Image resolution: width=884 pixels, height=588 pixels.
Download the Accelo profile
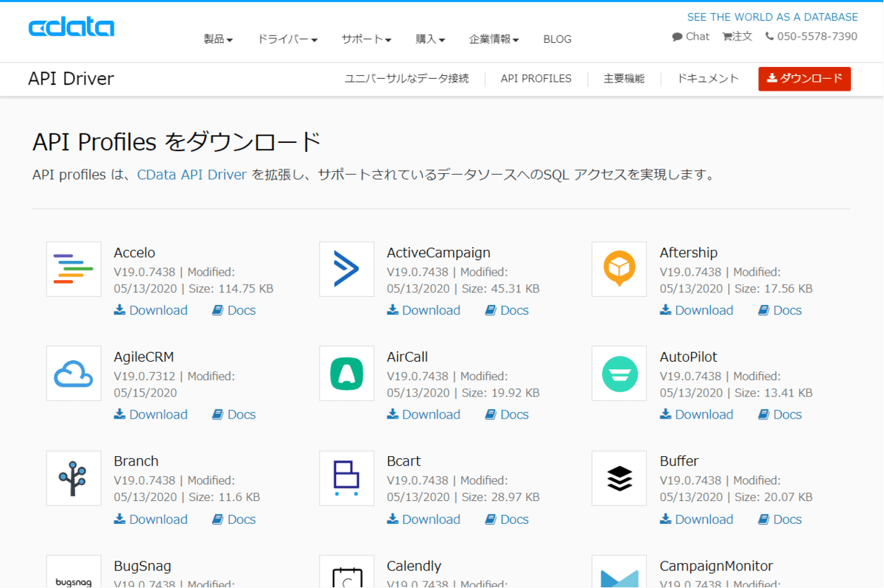point(151,310)
